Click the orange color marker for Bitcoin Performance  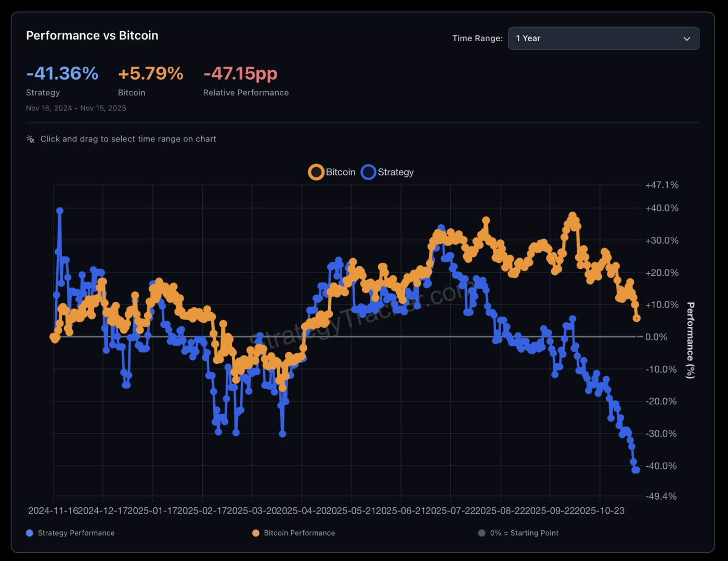tap(255, 533)
